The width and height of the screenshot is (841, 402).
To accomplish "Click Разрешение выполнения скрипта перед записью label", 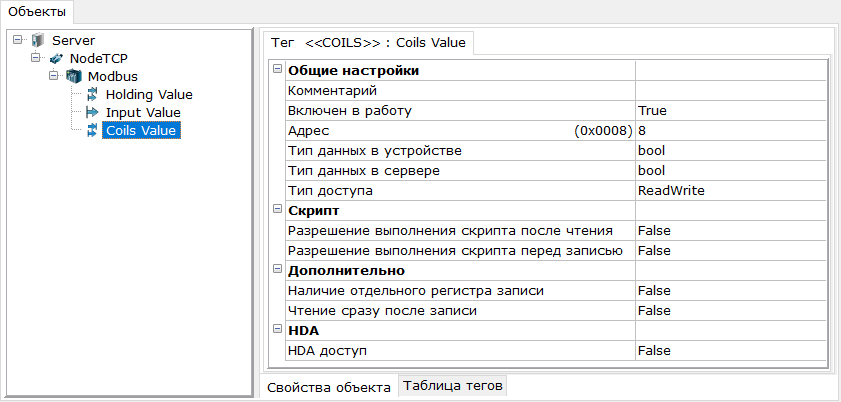I will coord(455,250).
